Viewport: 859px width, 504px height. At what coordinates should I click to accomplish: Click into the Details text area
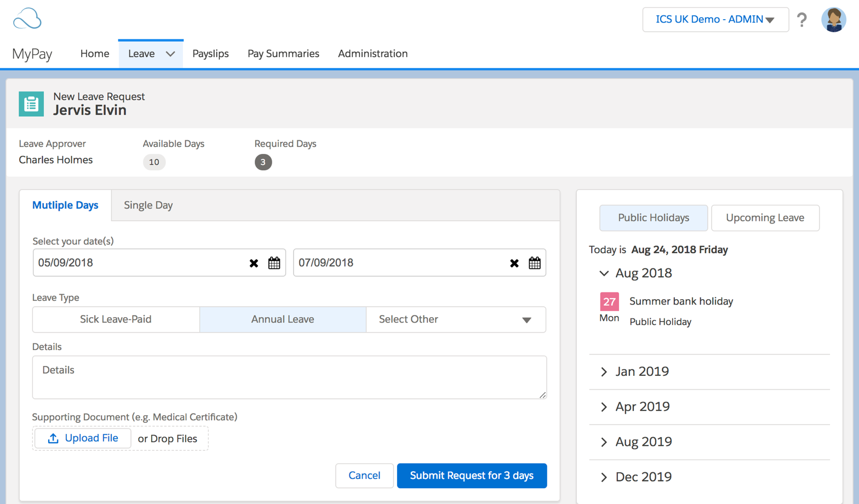click(289, 377)
